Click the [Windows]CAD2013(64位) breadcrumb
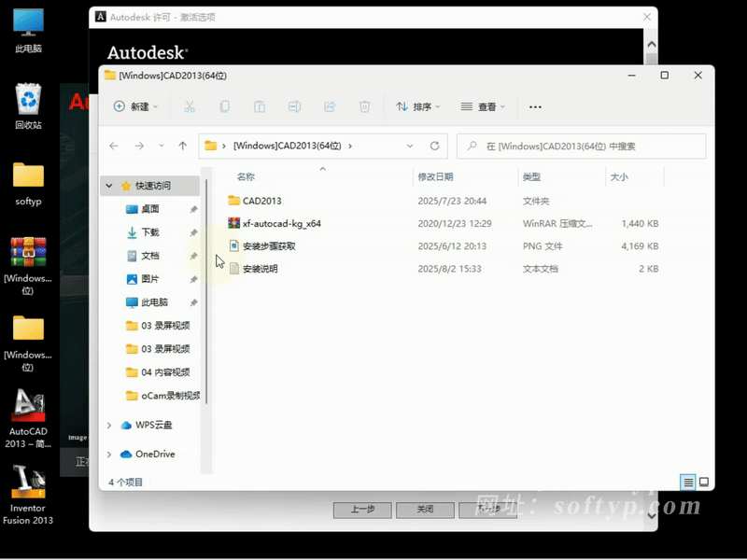Screen dimensions: 747x560 click(x=288, y=146)
